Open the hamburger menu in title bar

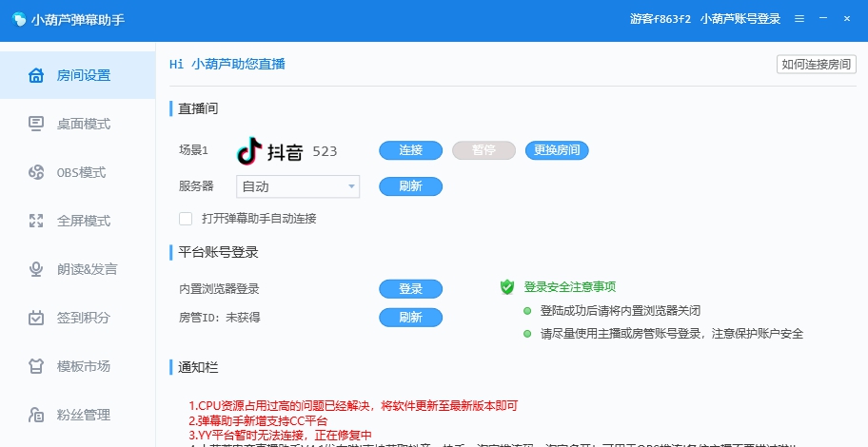(x=799, y=19)
